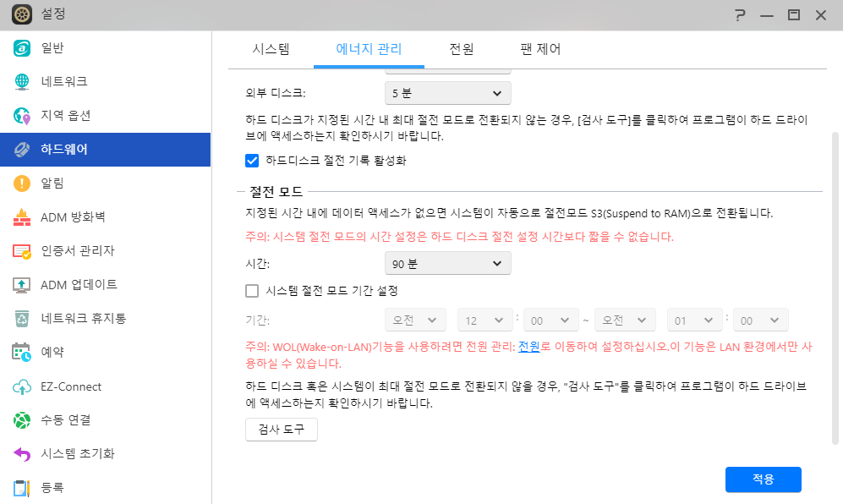The height and width of the screenshot is (504, 843).
Task: Open the end 오전 period dropdown
Action: pyautogui.click(x=625, y=320)
